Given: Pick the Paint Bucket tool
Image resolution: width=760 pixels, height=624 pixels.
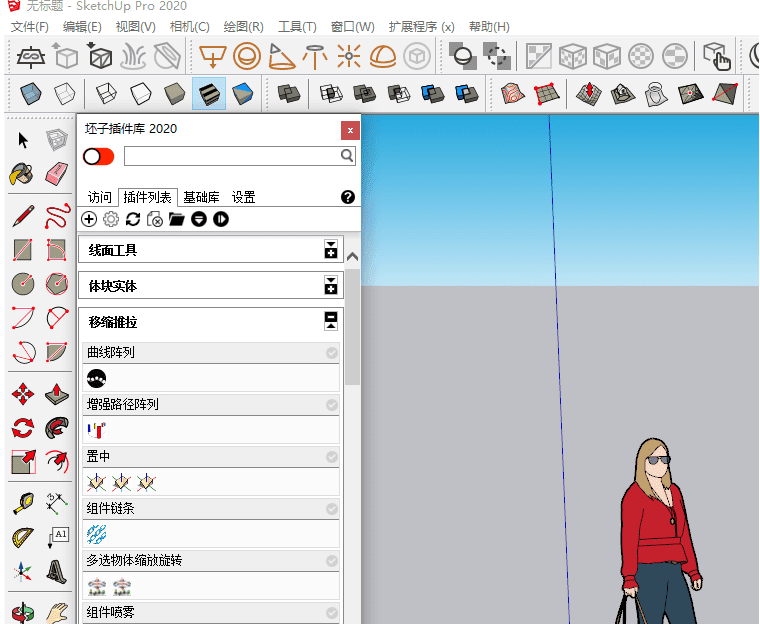Looking at the screenshot, I should point(22,174).
